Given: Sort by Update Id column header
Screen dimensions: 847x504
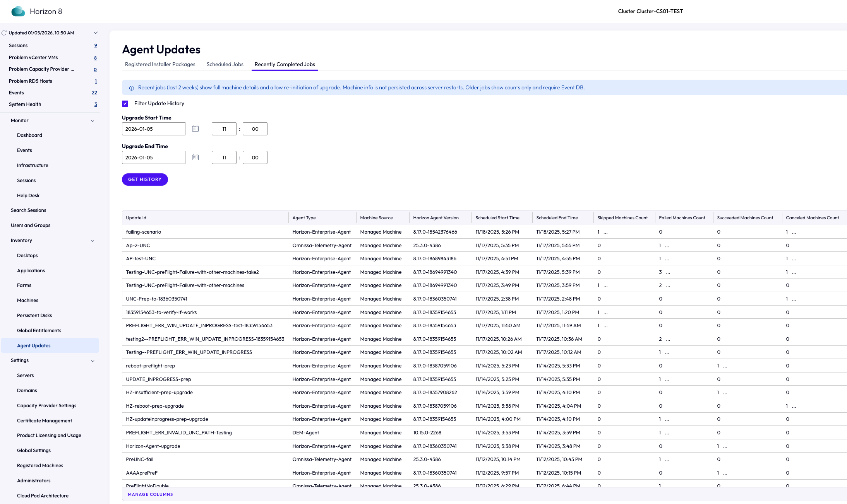Looking at the screenshot, I should click(x=136, y=218).
